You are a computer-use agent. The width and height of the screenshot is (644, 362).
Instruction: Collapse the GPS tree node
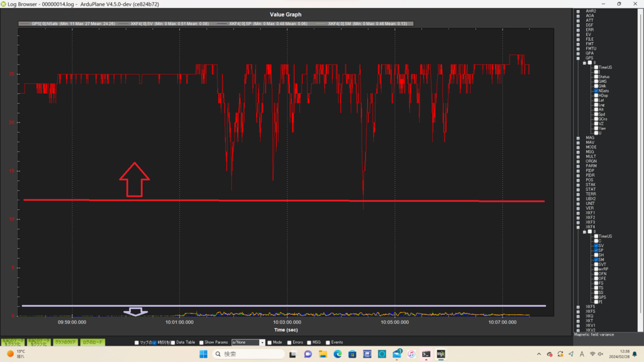pos(578,58)
